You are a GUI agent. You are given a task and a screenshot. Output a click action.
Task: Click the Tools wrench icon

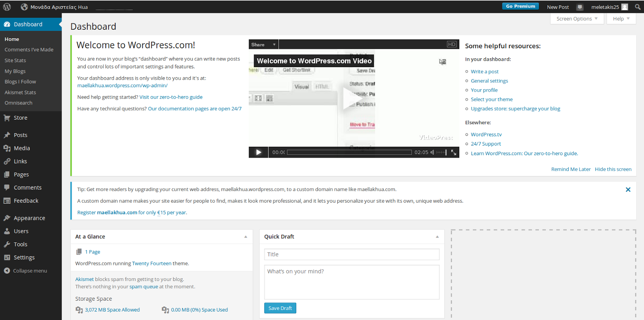[x=7, y=244]
